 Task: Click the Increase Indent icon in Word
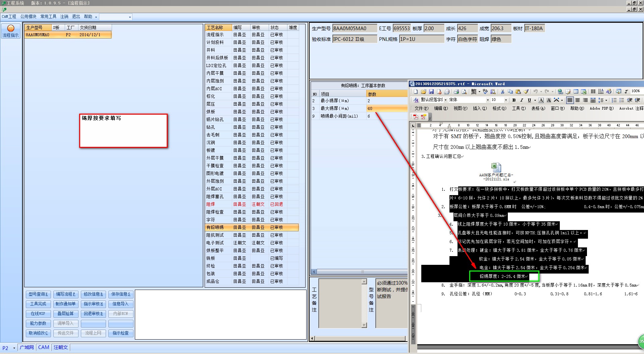coord(637,100)
